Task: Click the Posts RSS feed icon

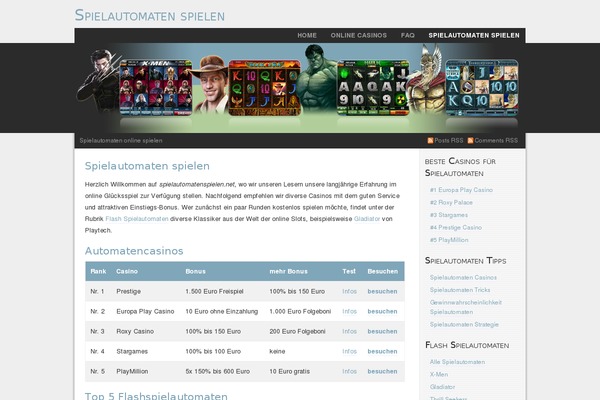Action: pos(430,140)
